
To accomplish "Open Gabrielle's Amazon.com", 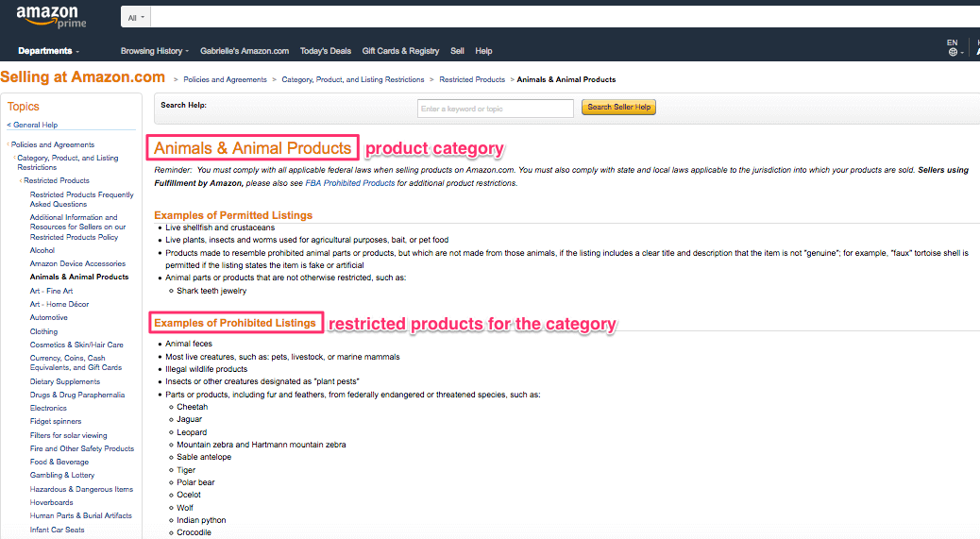I will coord(245,51).
